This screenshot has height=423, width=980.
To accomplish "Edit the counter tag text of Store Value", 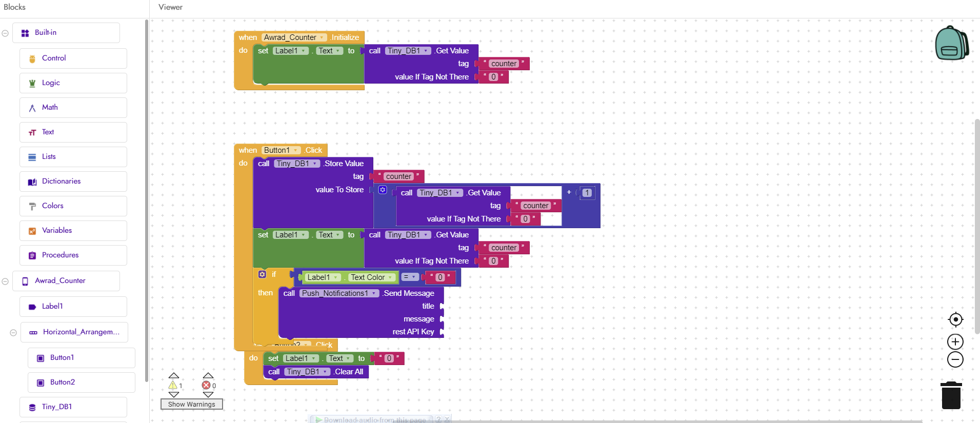I will (398, 176).
